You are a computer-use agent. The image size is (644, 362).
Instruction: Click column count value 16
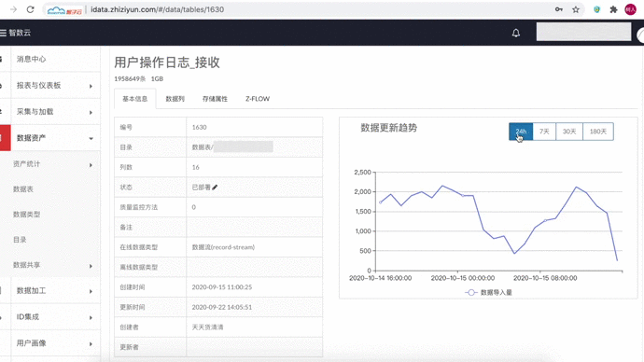click(195, 167)
